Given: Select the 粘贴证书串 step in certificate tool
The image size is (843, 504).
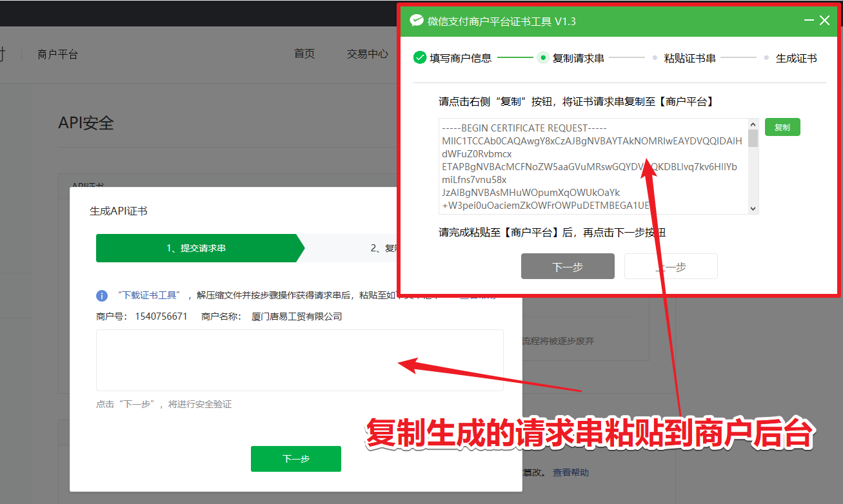Looking at the screenshot, I should tap(684, 58).
